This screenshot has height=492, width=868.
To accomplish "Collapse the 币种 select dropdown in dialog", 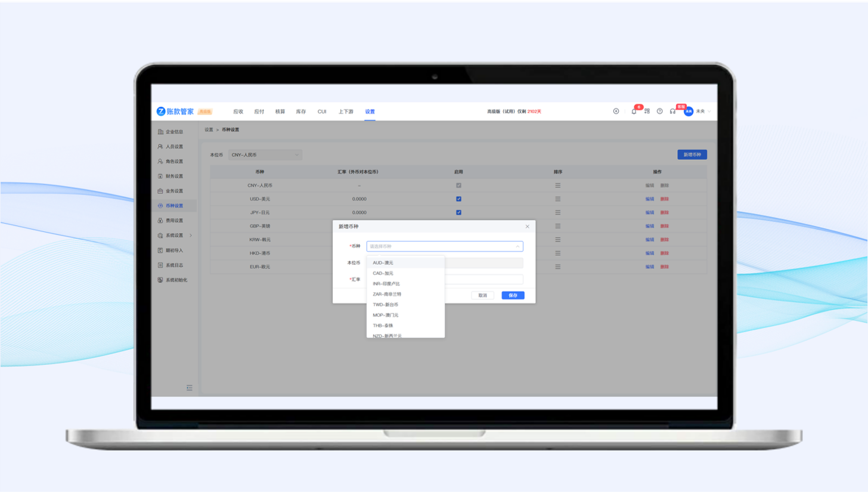I will [x=517, y=246].
